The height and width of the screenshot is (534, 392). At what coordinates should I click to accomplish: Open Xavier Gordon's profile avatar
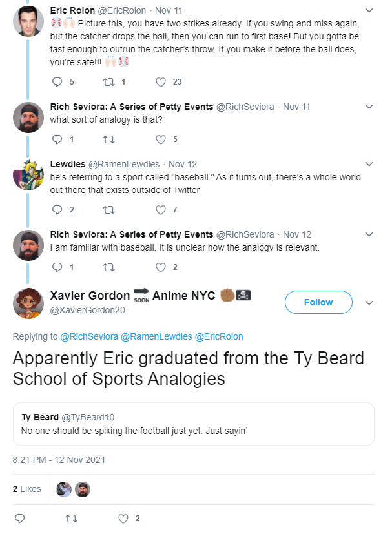[28, 302]
